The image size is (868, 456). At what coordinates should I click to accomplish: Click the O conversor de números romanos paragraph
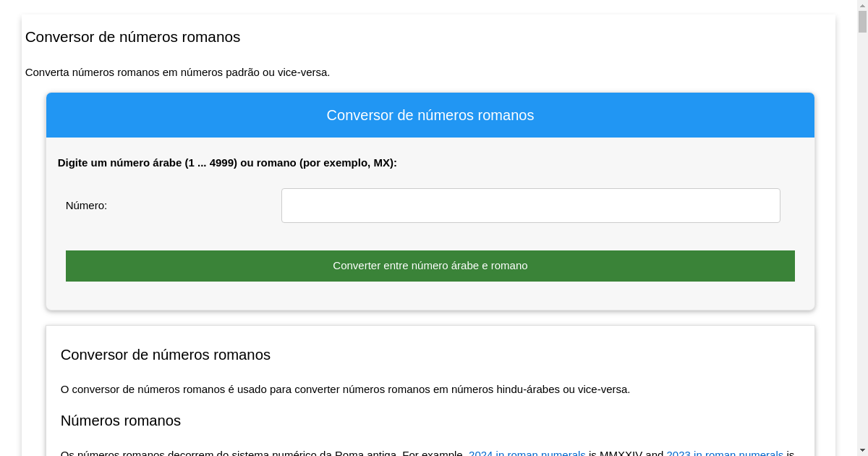tap(345, 389)
